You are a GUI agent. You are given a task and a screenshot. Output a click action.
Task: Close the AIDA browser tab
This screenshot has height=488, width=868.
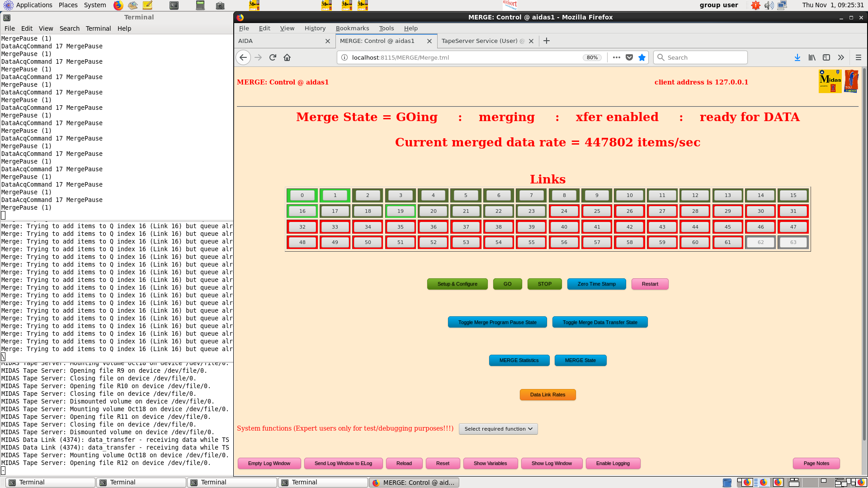pyautogui.click(x=328, y=41)
